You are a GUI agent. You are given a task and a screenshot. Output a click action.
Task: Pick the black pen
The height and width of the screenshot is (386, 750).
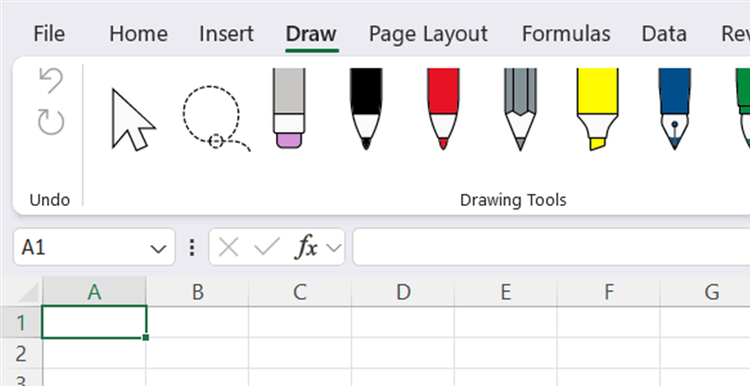click(366, 109)
